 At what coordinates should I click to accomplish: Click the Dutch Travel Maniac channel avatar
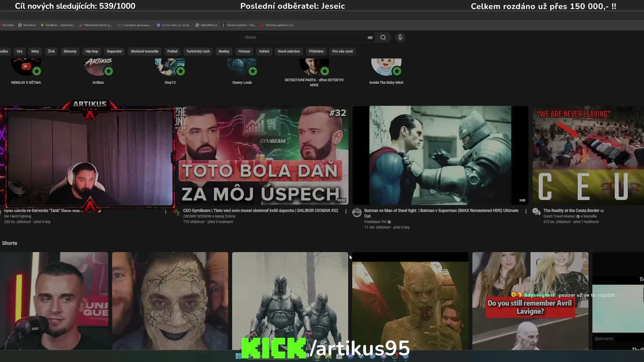536,212
